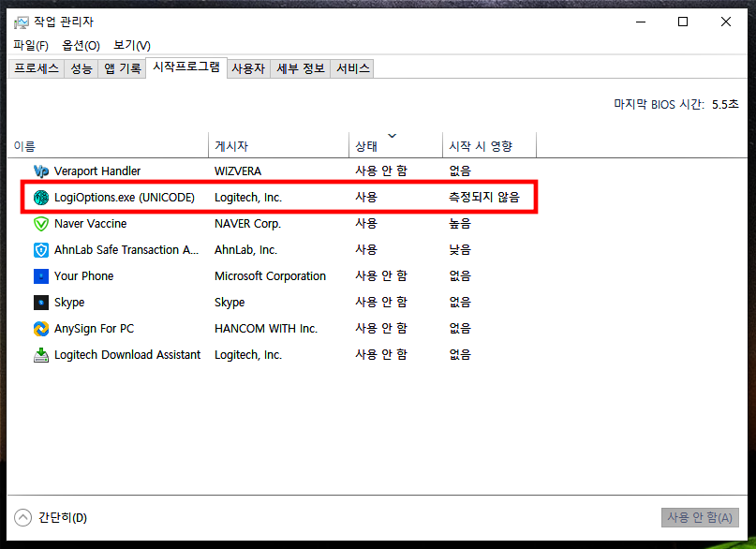756x549 pixels.
Task: Click the Skype app icon
Action: tap(41, 303)
